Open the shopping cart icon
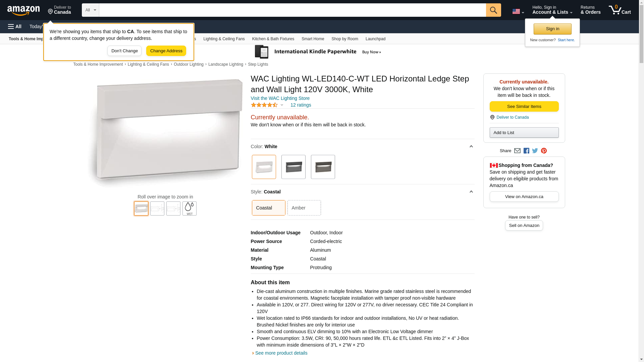Screen dimensions: 644x362 point(620,10)
